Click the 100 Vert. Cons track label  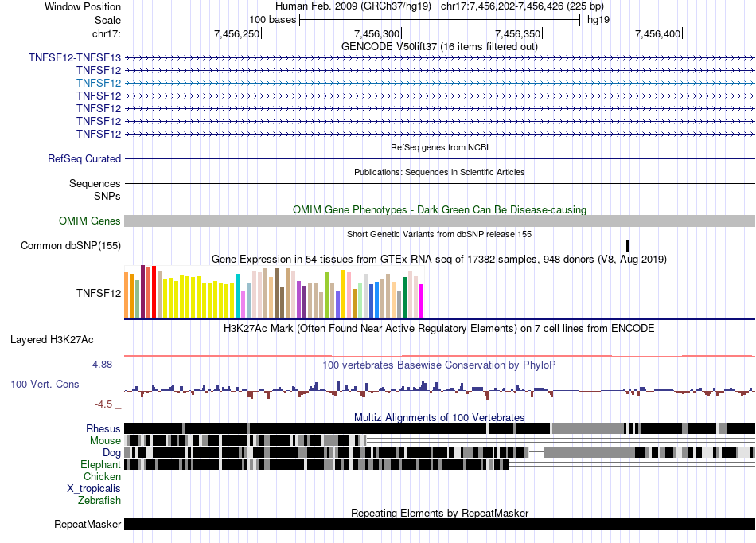(x=45, y=385)
